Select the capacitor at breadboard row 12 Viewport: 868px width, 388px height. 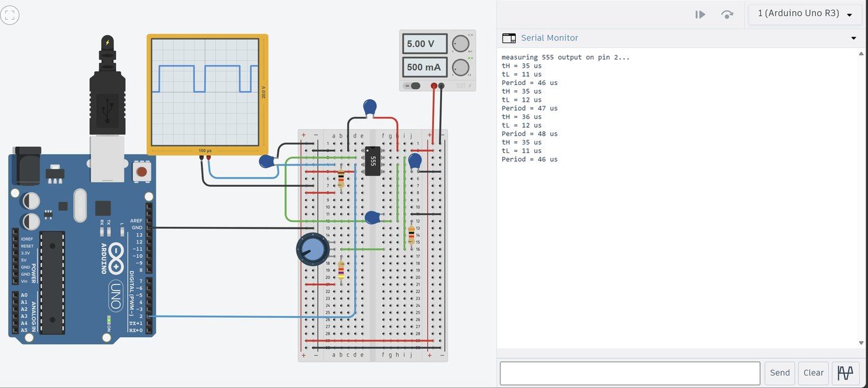373,218
